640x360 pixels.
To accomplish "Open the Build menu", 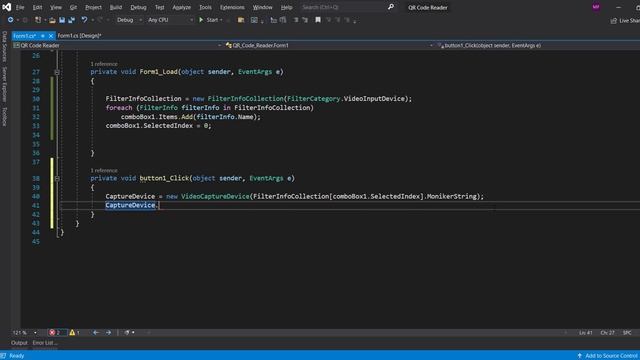I will pos(116,7).
